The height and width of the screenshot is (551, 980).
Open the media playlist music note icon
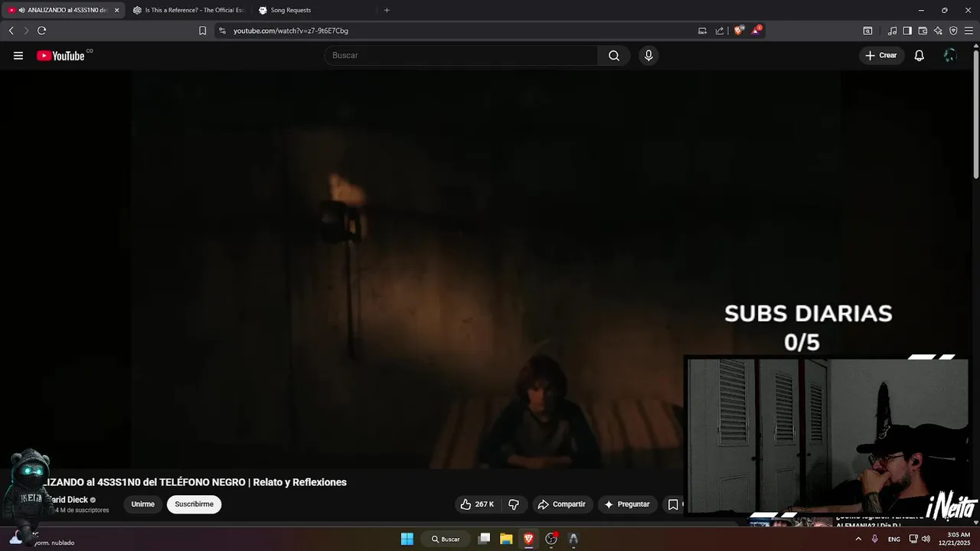(892, 31)
